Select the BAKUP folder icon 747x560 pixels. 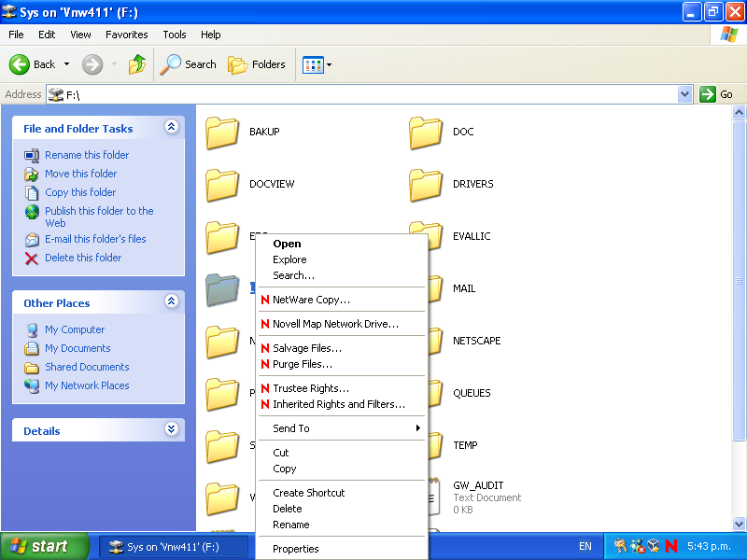click(222, 133)
